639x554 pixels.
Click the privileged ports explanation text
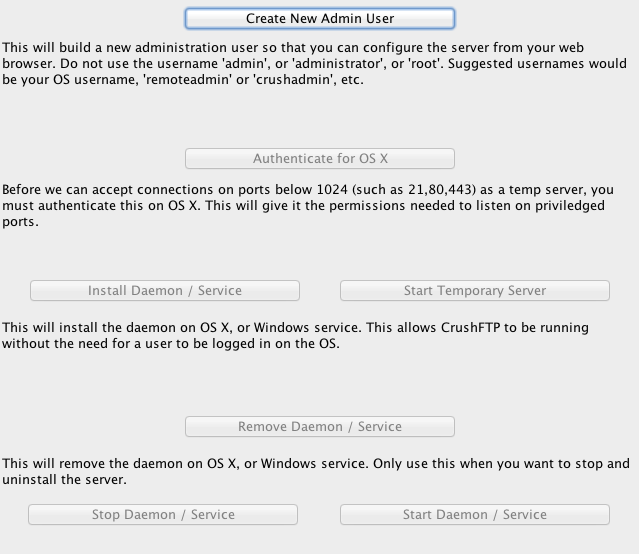coord(308,205)
